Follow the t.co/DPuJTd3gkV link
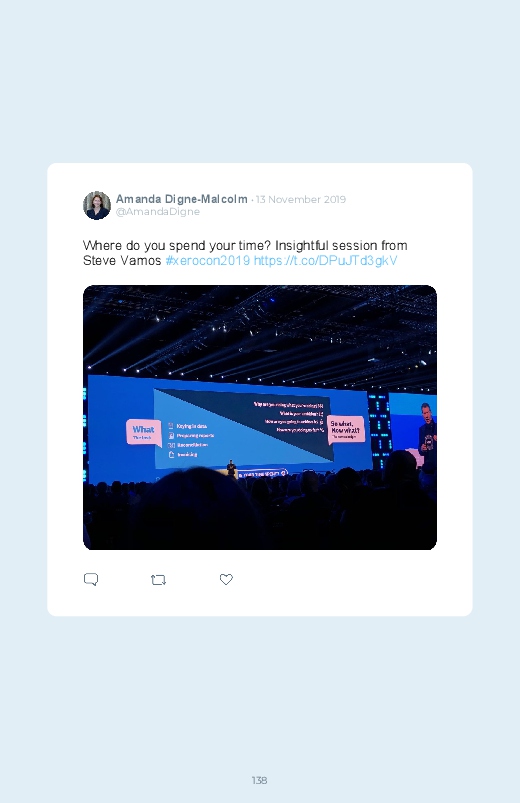This screenshot has height=803, width=520. click(325, 260)
